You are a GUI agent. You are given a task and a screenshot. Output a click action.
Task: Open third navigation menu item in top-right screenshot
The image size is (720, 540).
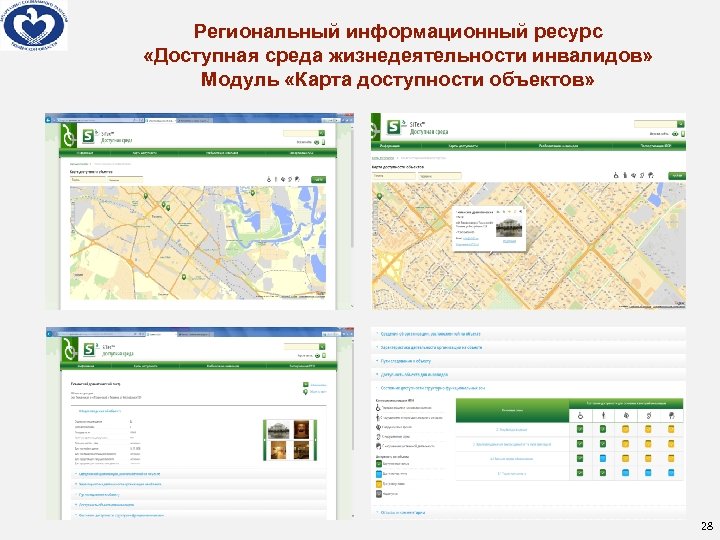coord(558,146)
